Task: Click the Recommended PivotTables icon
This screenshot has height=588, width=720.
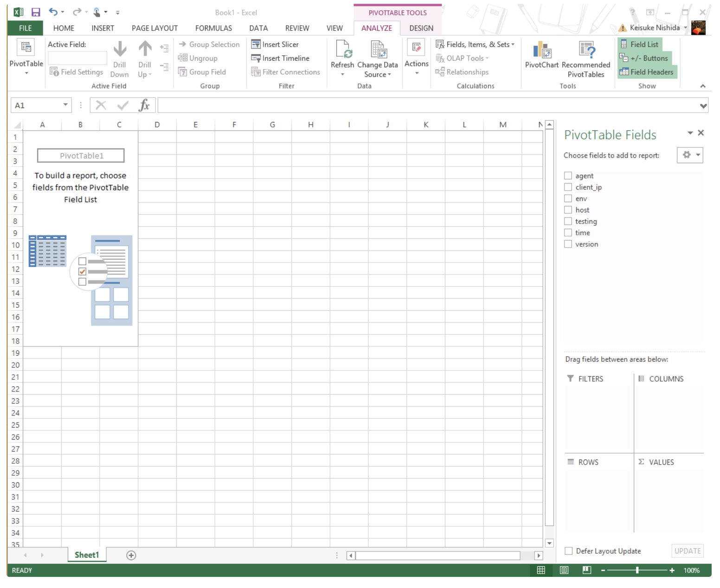Action: point(586,50)
